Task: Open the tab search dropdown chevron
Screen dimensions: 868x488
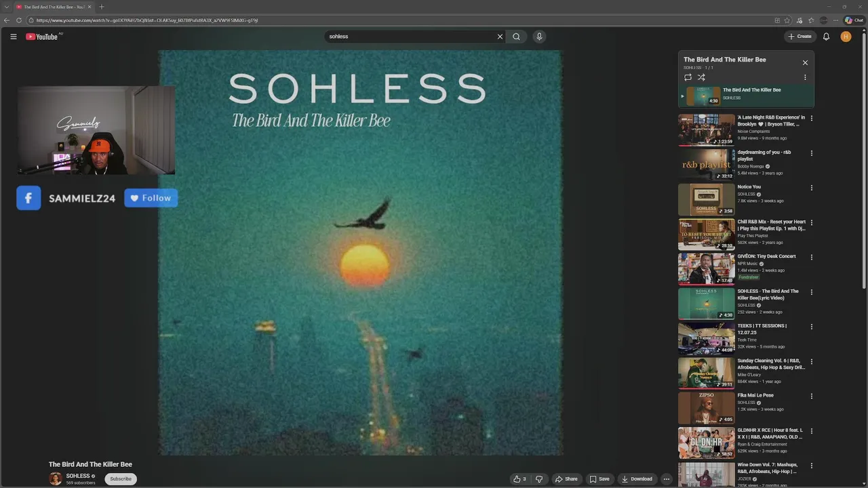Action: [5, 7]
